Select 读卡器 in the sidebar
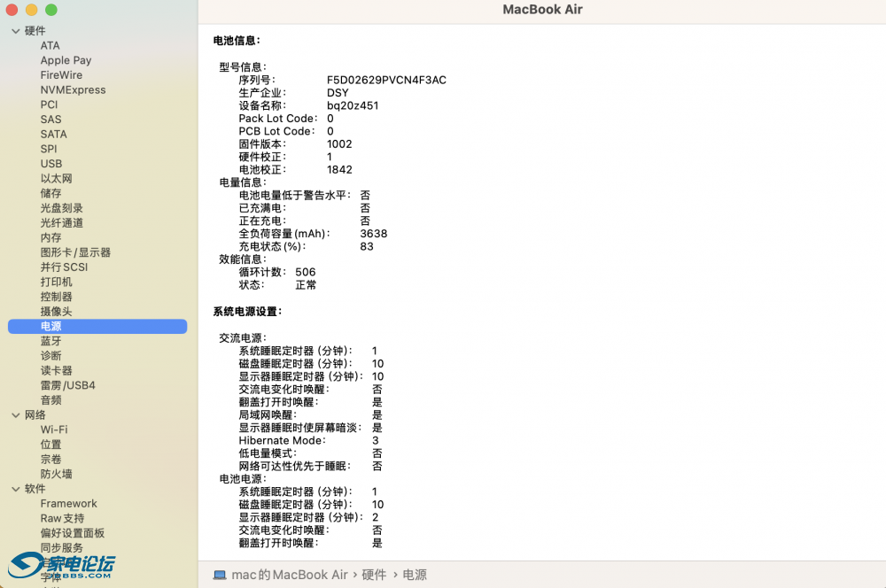The width and height of the screenshot is (886, 588). point(56,370)
